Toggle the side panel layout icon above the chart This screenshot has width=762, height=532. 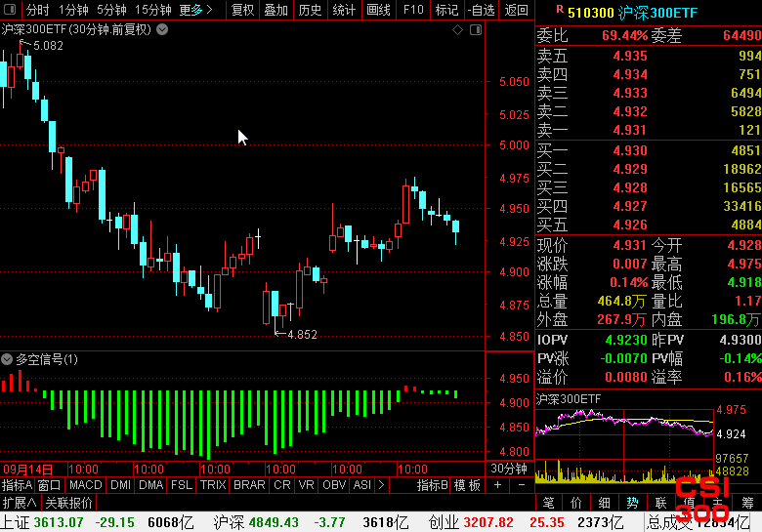476,30
